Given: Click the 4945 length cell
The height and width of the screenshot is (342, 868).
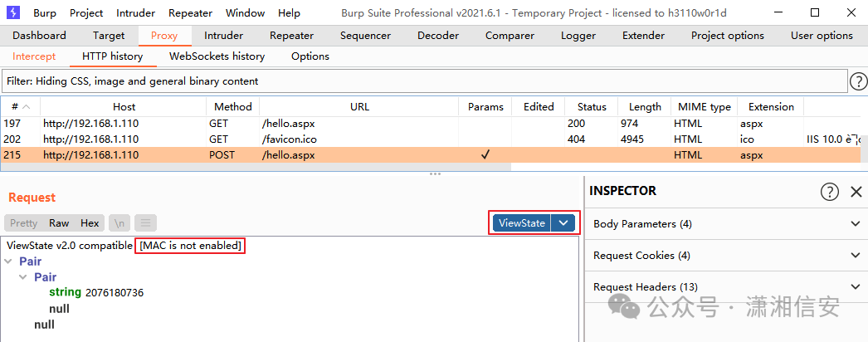Looking at the screenshot, I should (645, 139).
